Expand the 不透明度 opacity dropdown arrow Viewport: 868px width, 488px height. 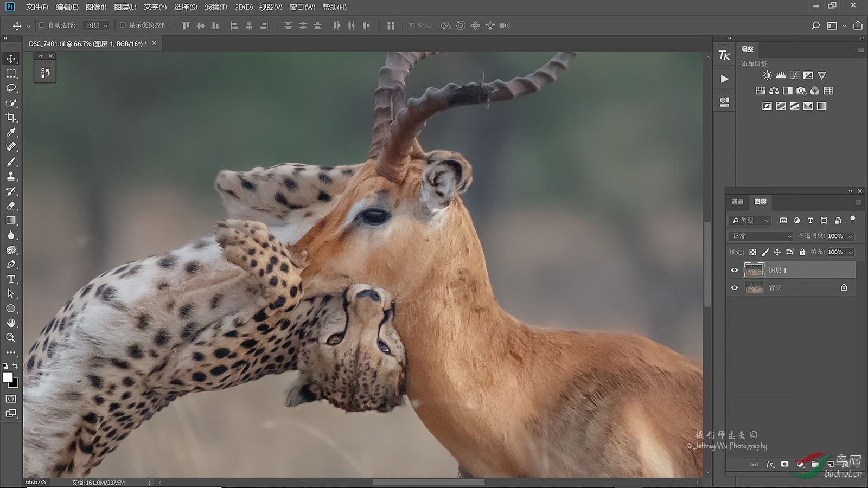(851, 236)
